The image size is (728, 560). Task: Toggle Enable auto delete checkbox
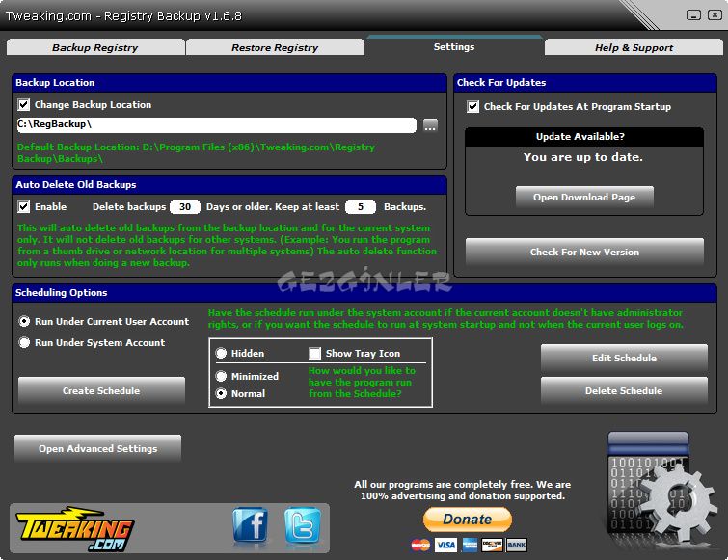click(24, 207)
